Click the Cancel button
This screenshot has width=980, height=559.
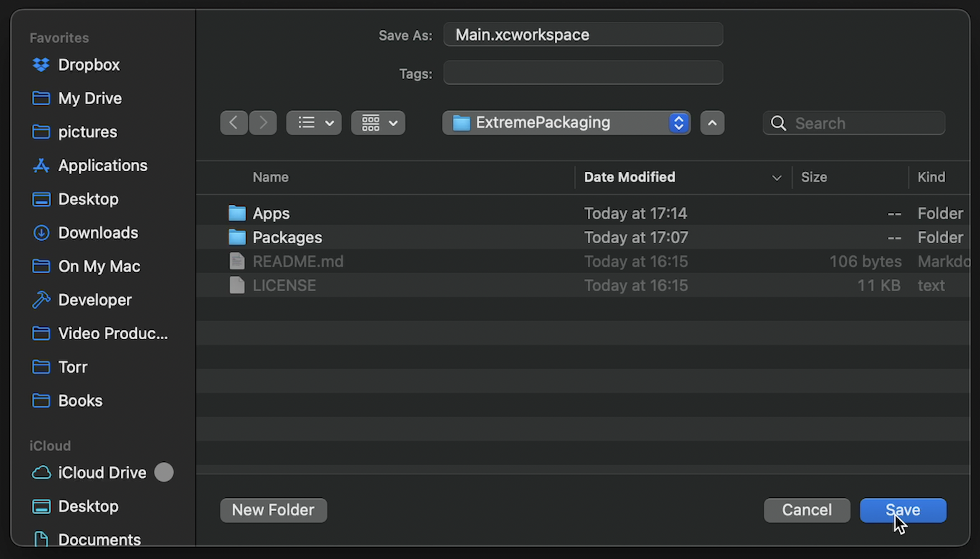(x=806, y=510)
